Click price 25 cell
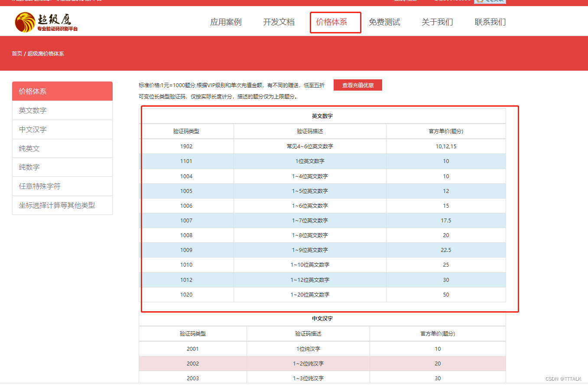Viewport: 588px width, 385px height. (x=446, y=265)
